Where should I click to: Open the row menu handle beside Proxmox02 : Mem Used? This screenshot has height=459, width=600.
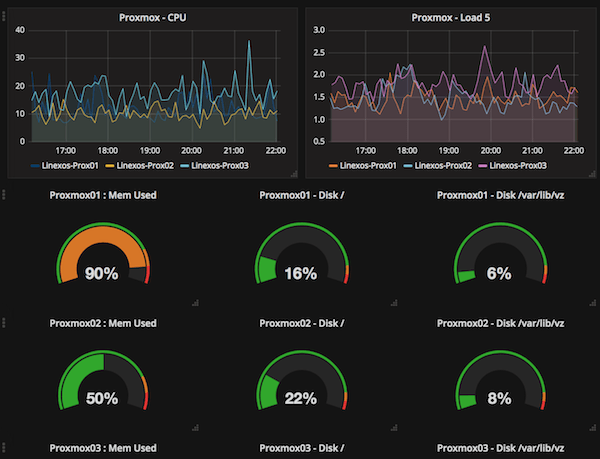pyautogui.click(x=3, y=322)
